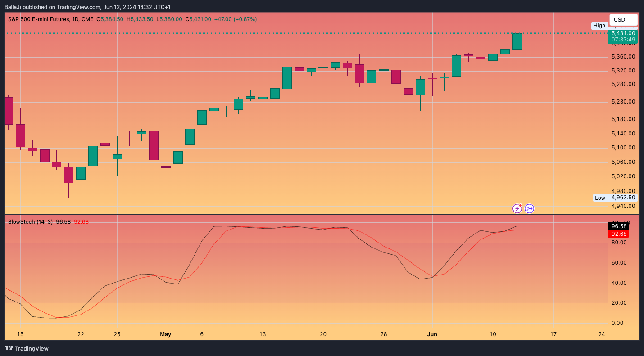
Task: Click the BallaJi published header text
Action: (87, 7)
